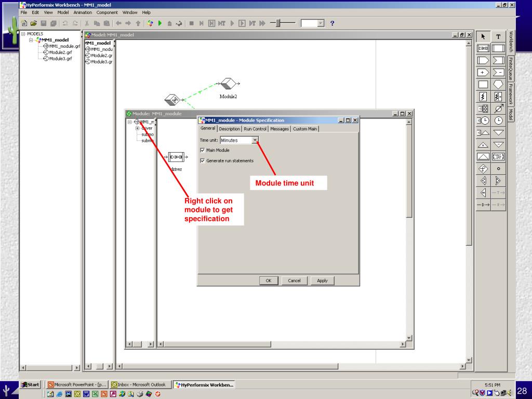Click the New model toolbar icon

(24, 23)
